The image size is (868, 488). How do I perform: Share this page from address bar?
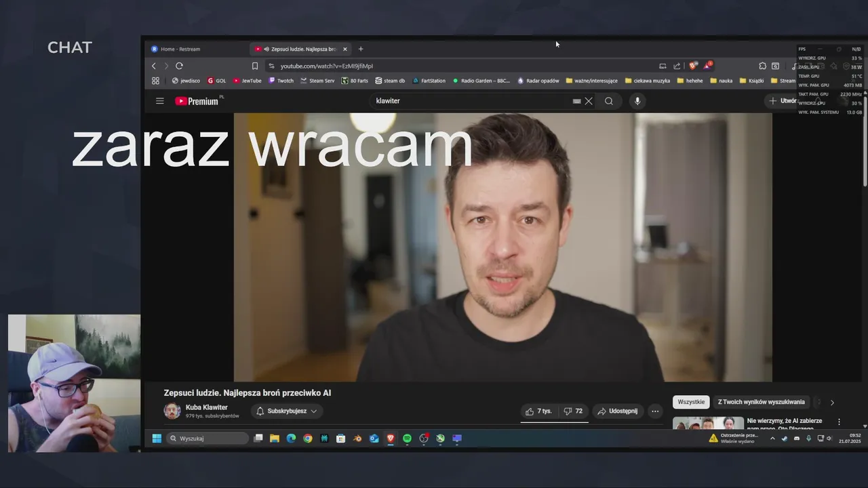coord(677,66)
